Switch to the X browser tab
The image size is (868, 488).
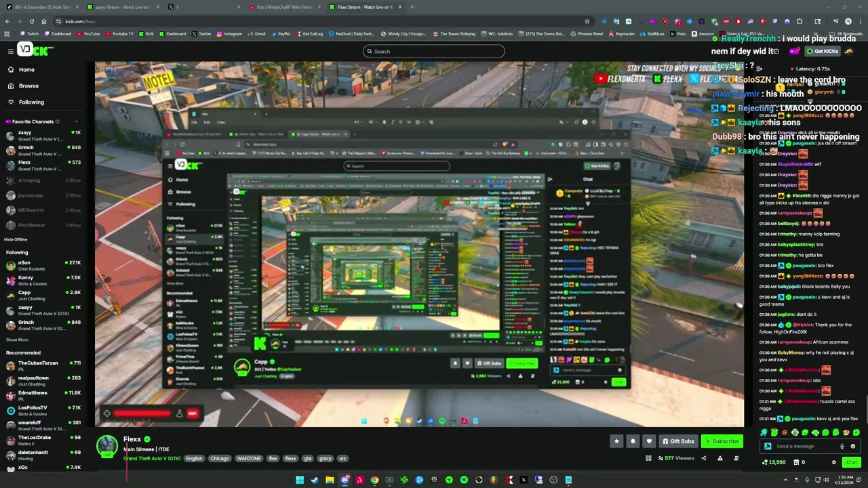pos(203,7)
